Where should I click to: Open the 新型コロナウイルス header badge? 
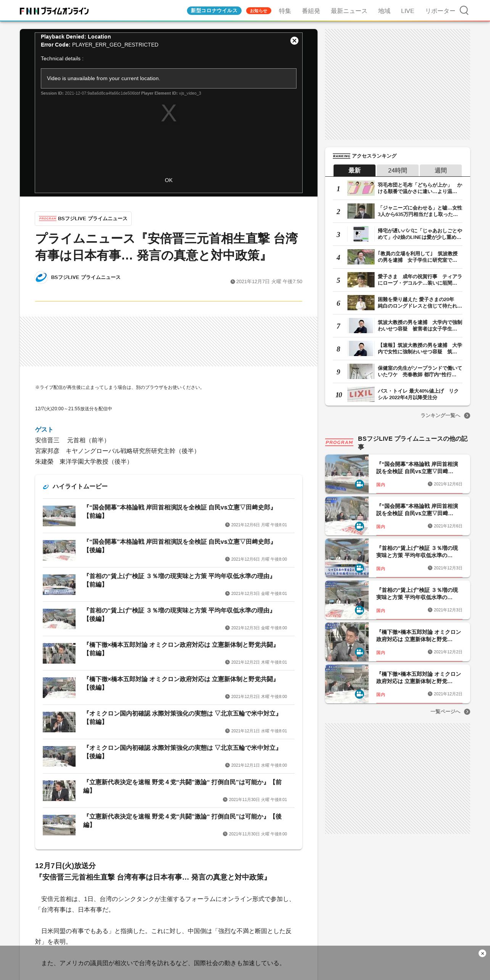(214, 11)
